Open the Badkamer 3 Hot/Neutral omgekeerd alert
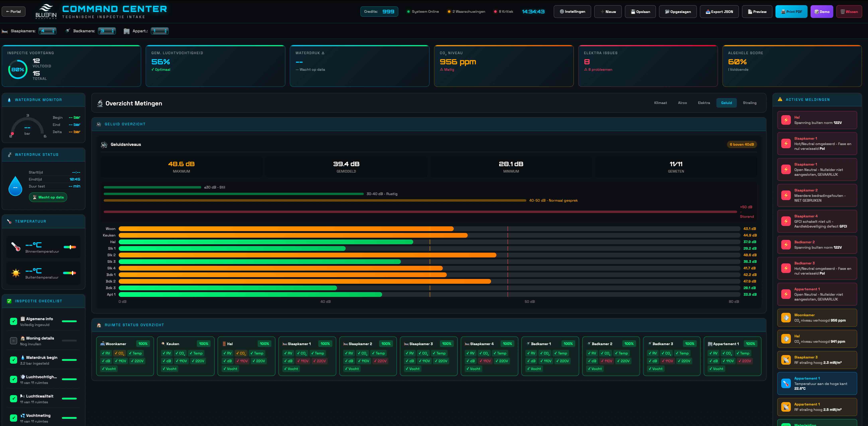This screenshot has height=426, width=868. [817, 268]
